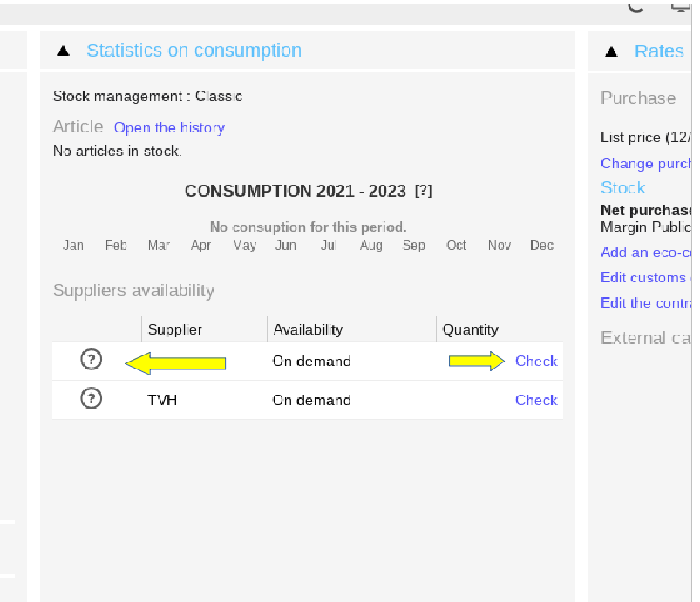
Task: Check availability for the first supplier
Action: click(x=536, y=361)
